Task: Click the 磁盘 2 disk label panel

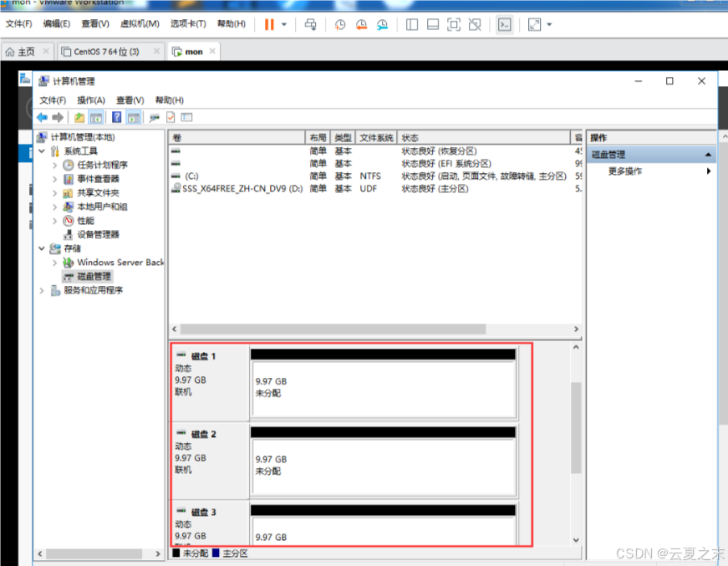Action: pos(211,461)
